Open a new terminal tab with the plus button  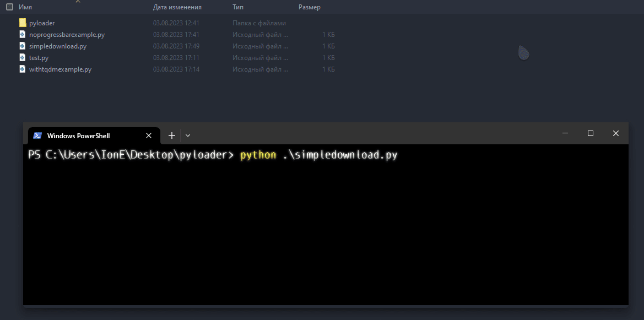[x=171, y=135]
